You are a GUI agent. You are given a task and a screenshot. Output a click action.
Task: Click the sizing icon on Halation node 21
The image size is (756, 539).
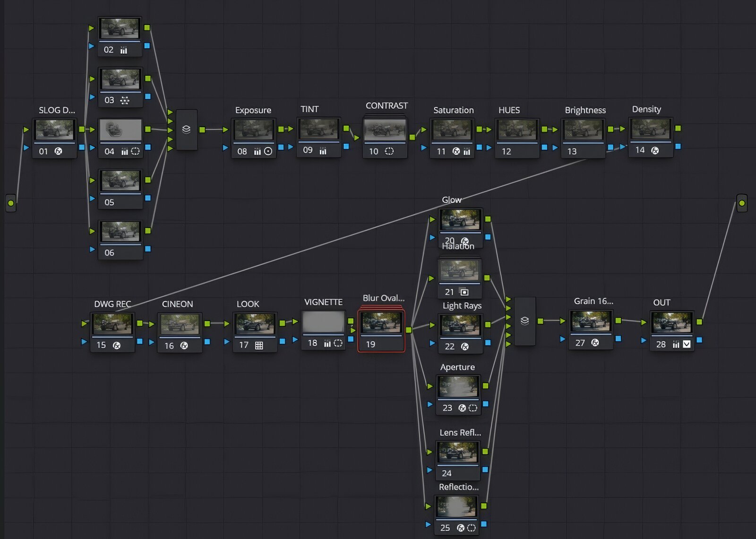point(464,292)
